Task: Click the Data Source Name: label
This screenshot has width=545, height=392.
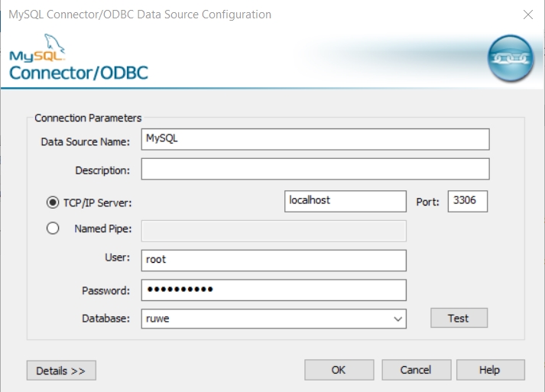Action: coord(85,142)
